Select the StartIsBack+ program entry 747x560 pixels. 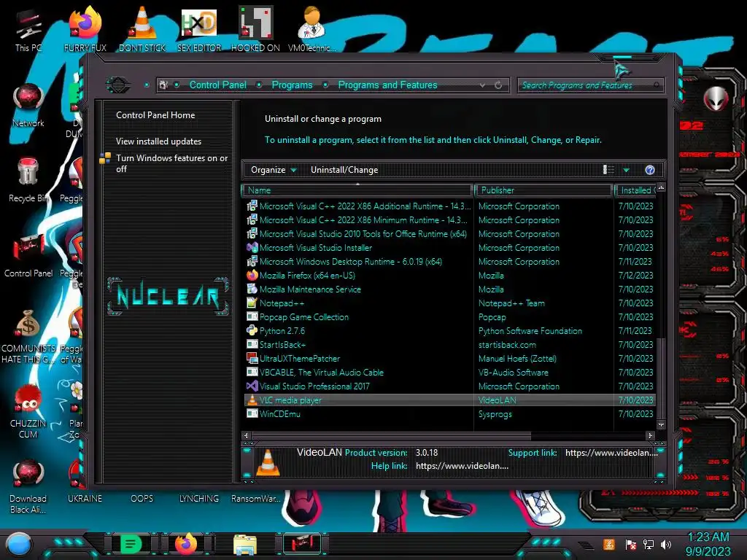449,344
